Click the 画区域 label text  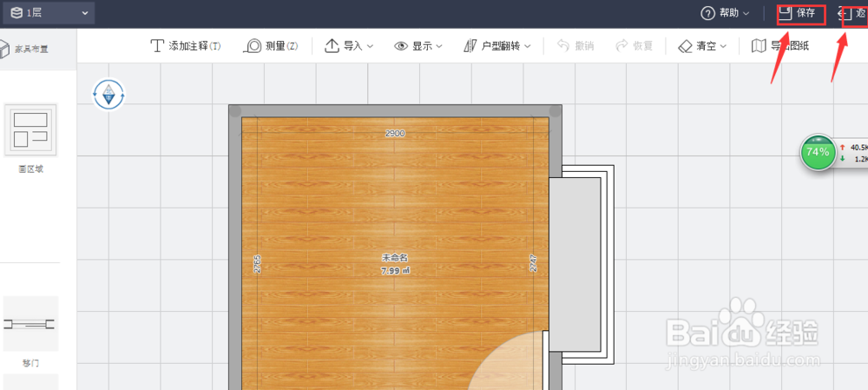pyautogui.click(x=30, y=169)
